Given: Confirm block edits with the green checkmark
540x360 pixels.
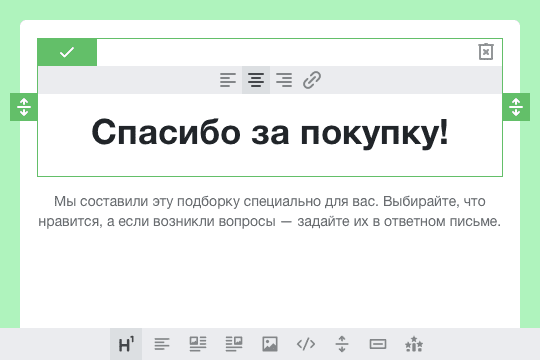Looking at the screenshot, I should [67, 52].
